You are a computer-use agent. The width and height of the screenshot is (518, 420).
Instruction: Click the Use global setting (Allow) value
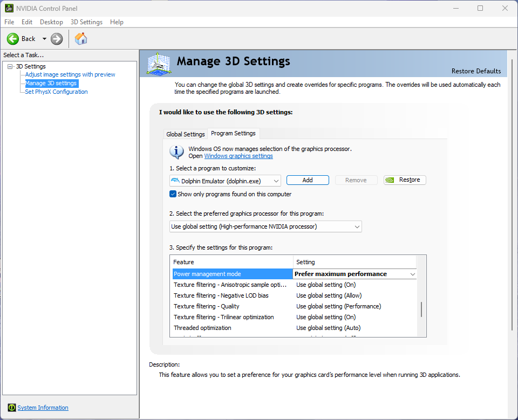(329, 295)
